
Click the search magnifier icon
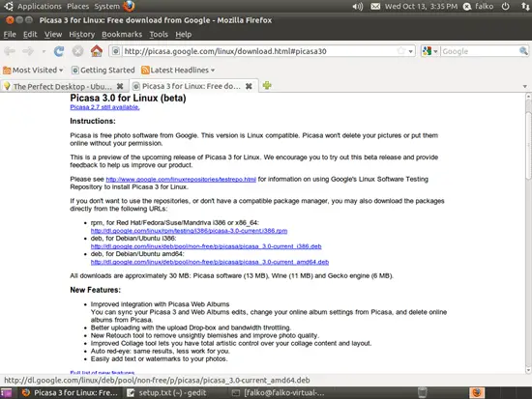click(x=523, y=51)
